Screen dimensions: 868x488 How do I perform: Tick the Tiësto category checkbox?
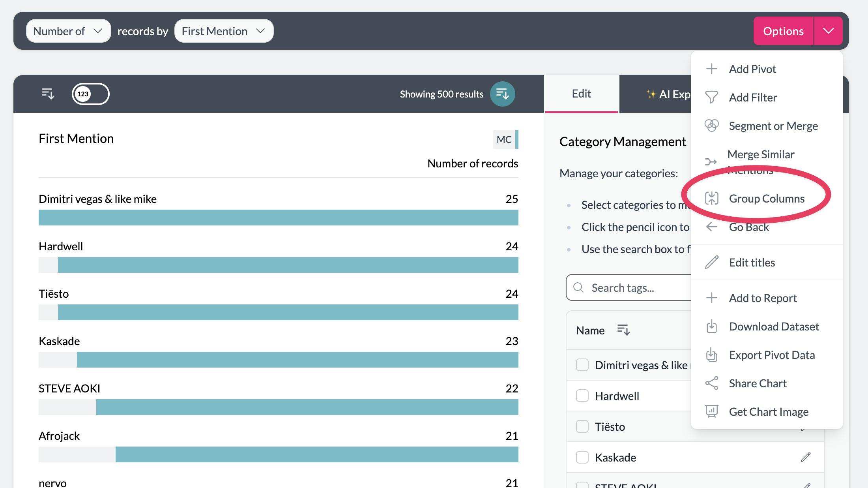click(582, 426)
